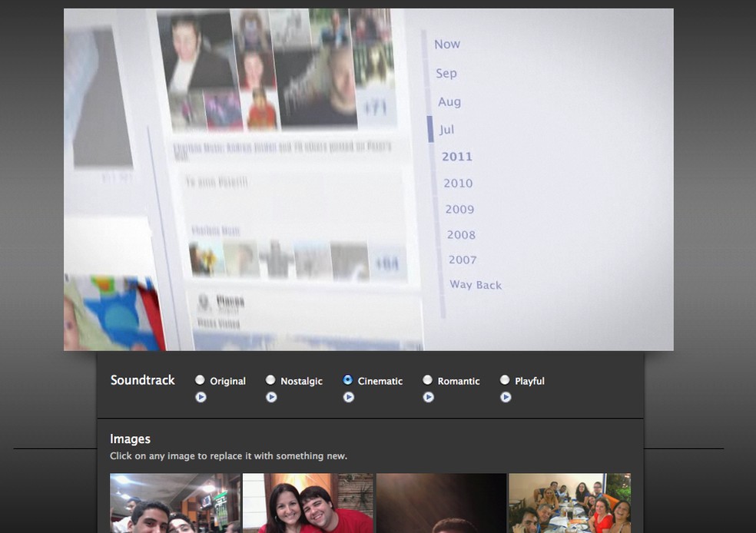Play the Cinematic soundtrack preview

pyautogui.click(x=349, y=397)
